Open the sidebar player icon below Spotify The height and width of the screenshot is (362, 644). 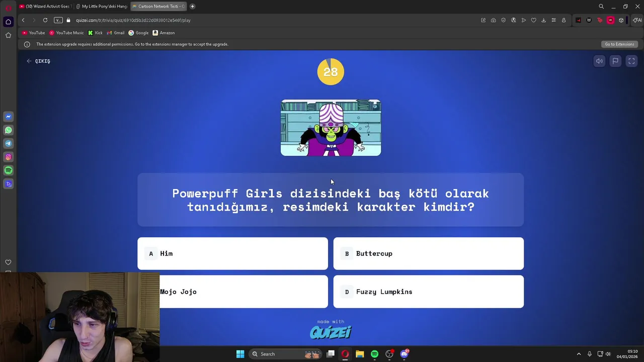point(8,184)
